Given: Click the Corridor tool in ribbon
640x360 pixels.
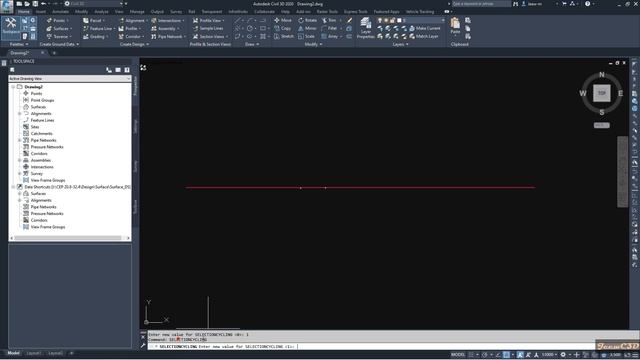Looking at the screenshot, I should 131,37.
